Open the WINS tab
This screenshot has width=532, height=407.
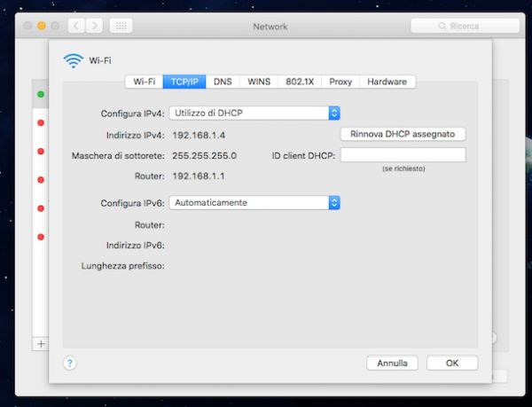click(x=259, y=82)
